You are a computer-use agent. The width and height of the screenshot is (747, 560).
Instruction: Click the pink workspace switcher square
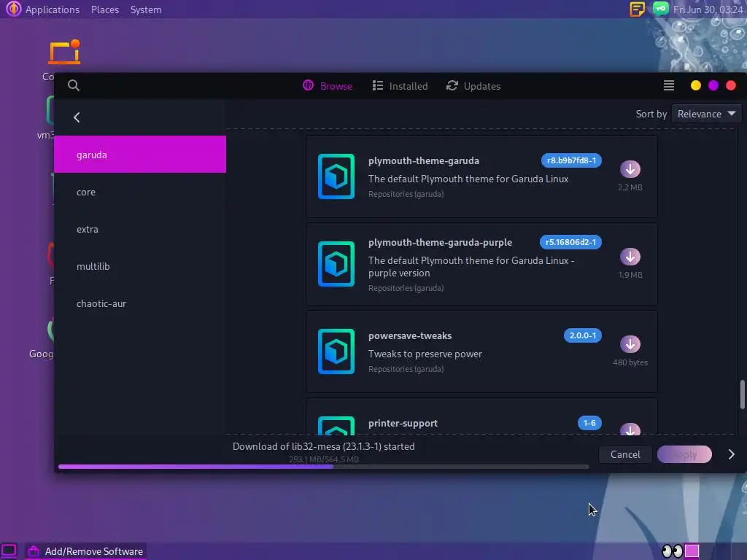(x=692, y=551)
